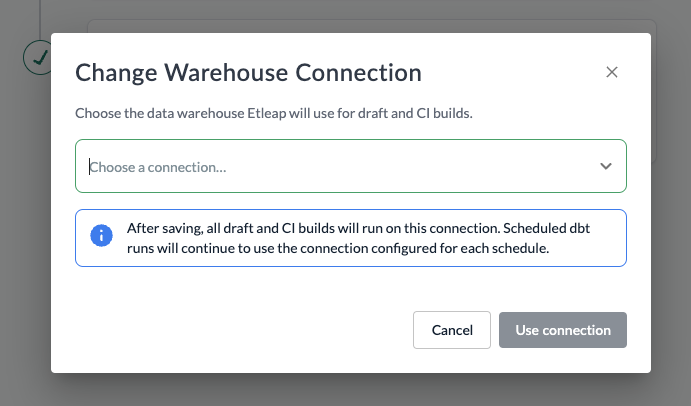Click the chevron arrow in connection selector
This screenshot has height=406, width=691.
606,166
